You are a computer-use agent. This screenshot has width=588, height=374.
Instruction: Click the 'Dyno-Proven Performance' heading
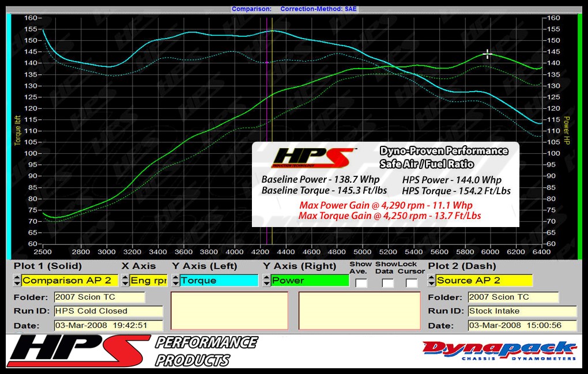point(444,151)
